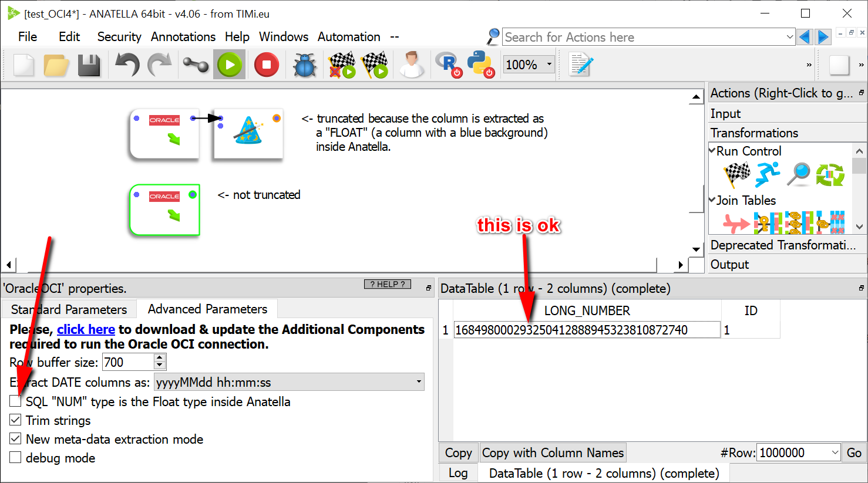Uncheck the Trim strings checkbox
This screenshot has width=868, height=483.
pos(16,420)
